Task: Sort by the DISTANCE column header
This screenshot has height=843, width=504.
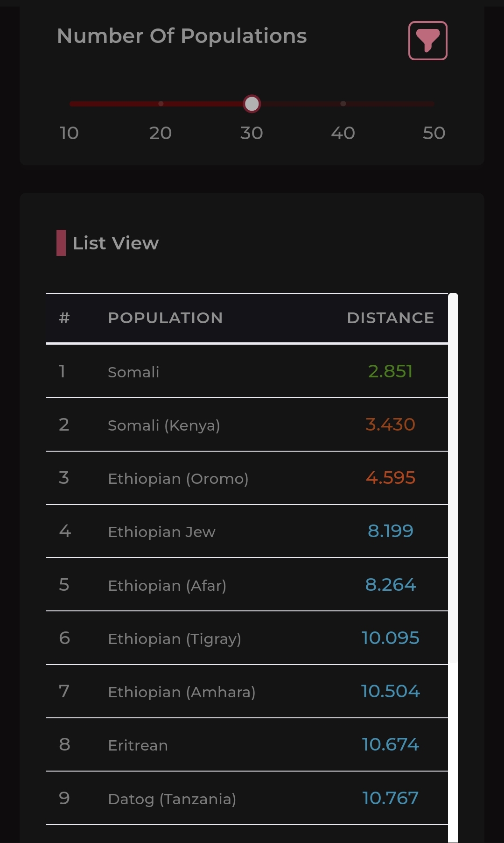Action: tap(391, 318)
